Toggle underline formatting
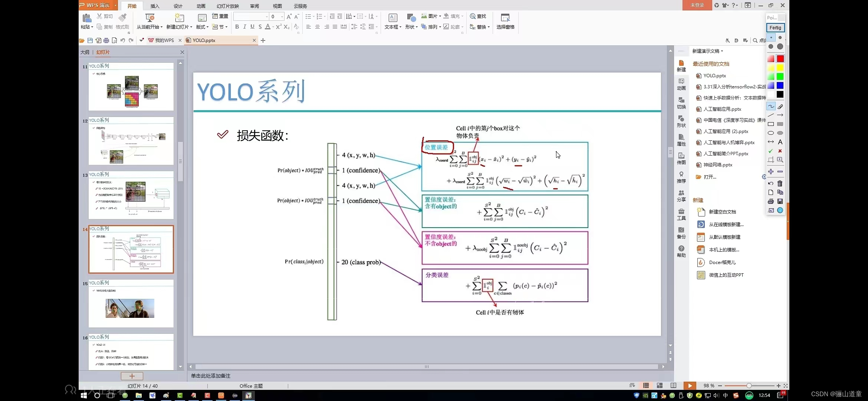The width and height of the screenshot is (868, 401). 253,27
